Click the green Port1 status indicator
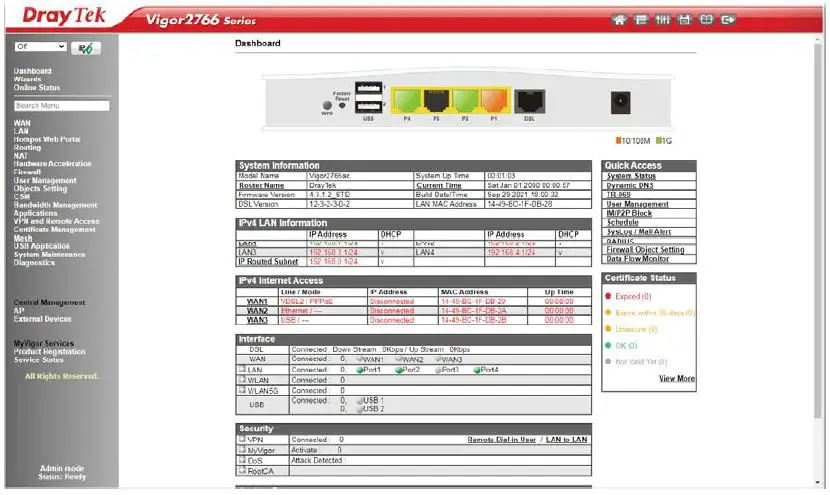Image resolution: width=830 pixels, height=495 pixels. [360, 370]
